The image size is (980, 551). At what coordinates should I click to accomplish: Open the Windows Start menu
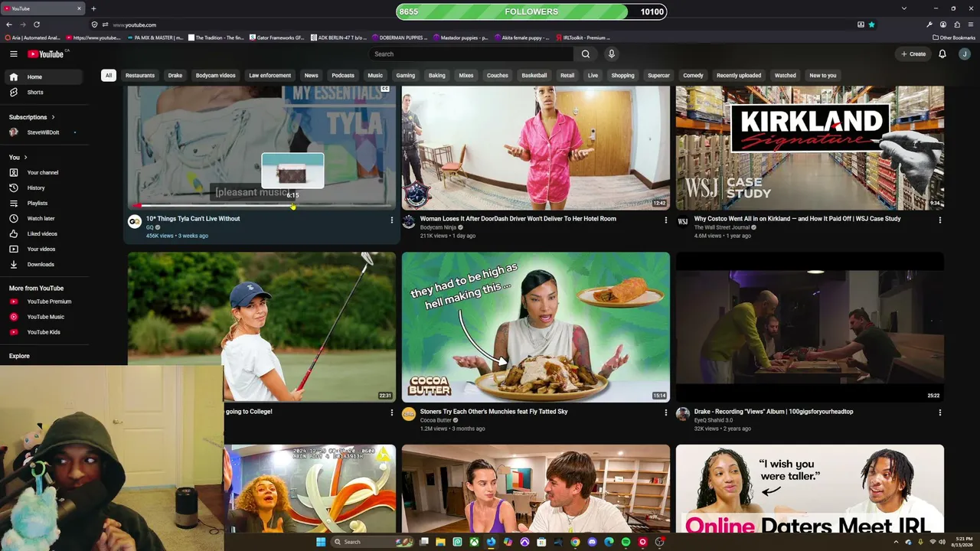pyautogui.click(x=321, y=542)
